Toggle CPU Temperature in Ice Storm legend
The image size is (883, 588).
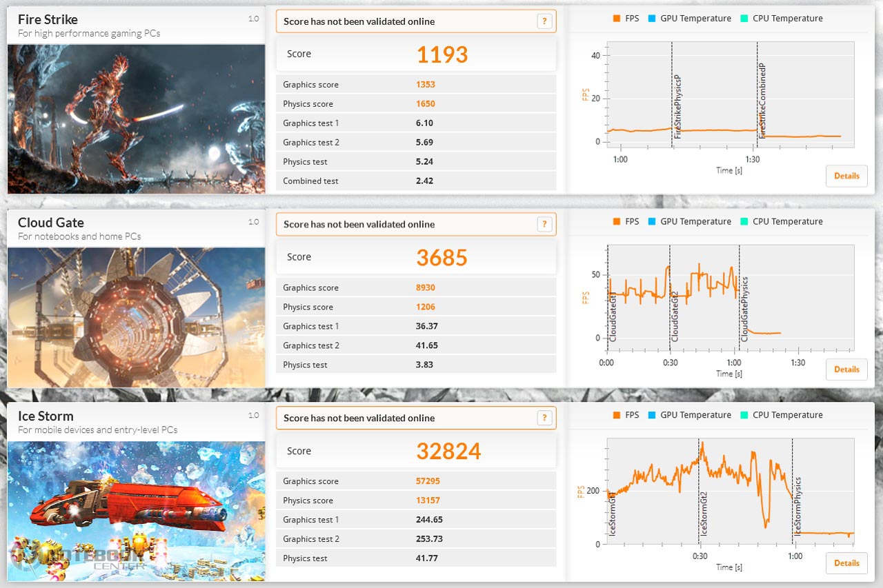[x=781, y=415]
